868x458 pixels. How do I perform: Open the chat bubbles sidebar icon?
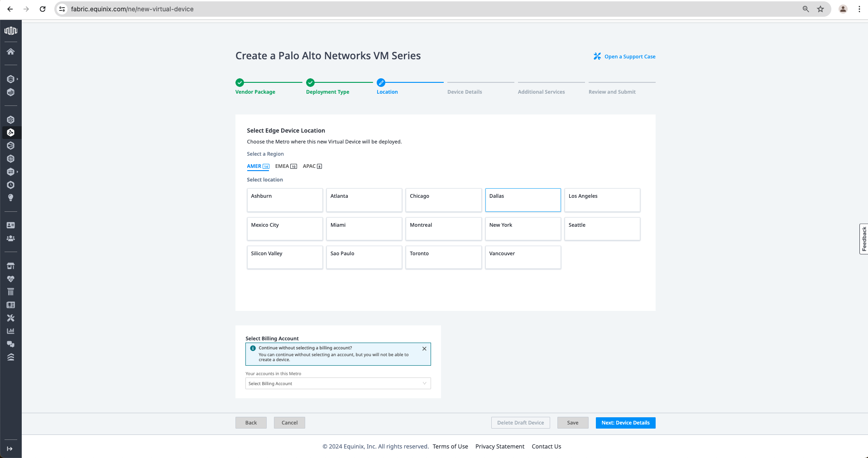10,344
